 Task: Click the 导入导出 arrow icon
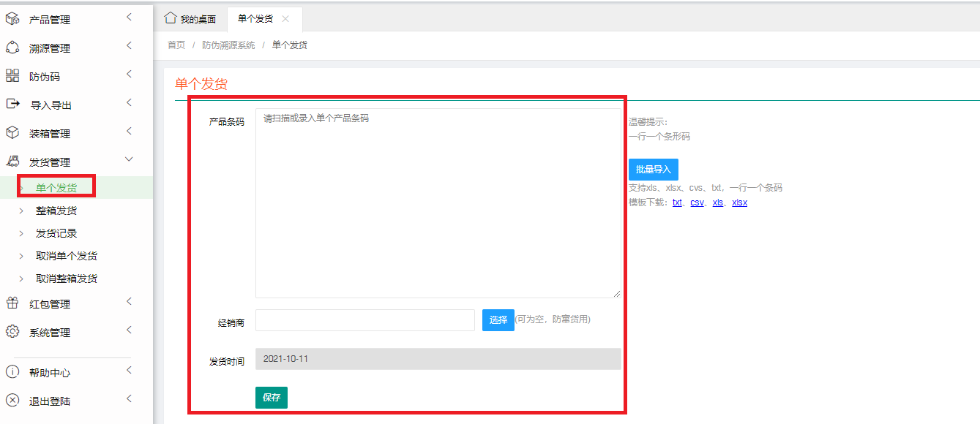point(12,105)
